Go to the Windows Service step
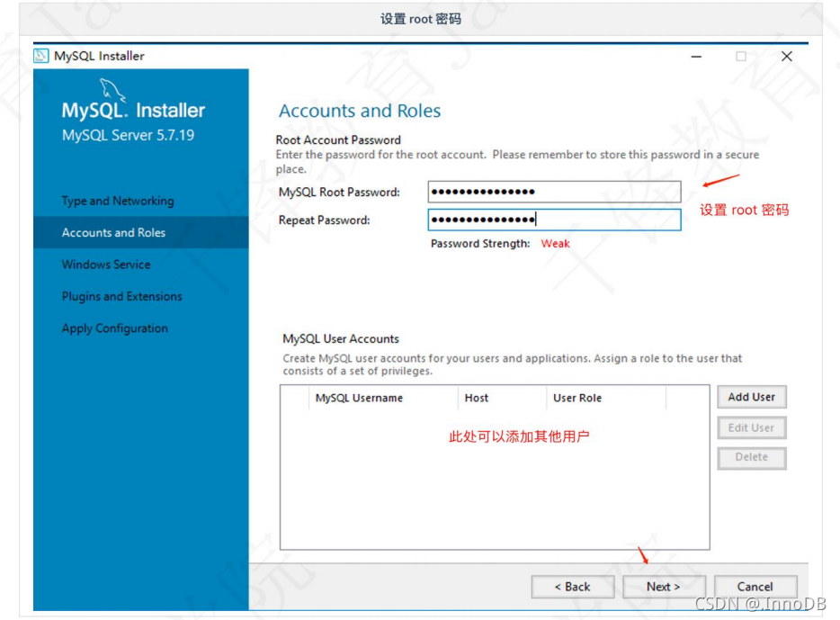The image size is (840, 620). (x=106, y=265)
